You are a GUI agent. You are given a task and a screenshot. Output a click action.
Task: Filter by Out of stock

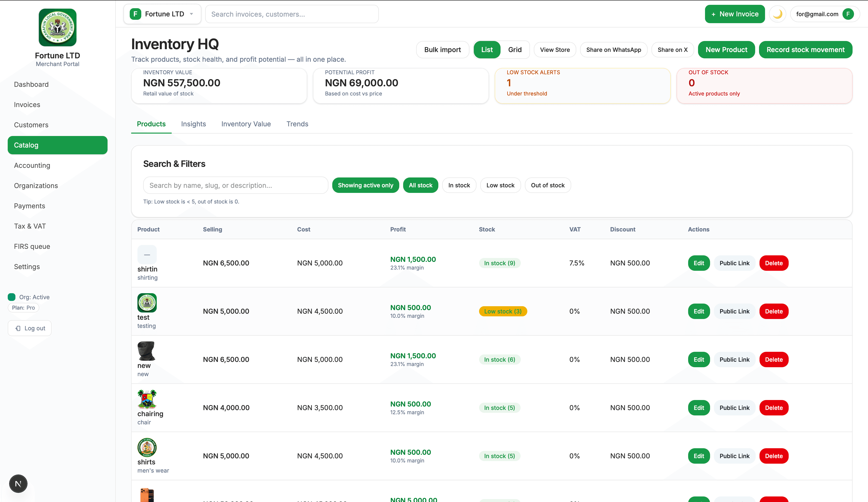547,185
